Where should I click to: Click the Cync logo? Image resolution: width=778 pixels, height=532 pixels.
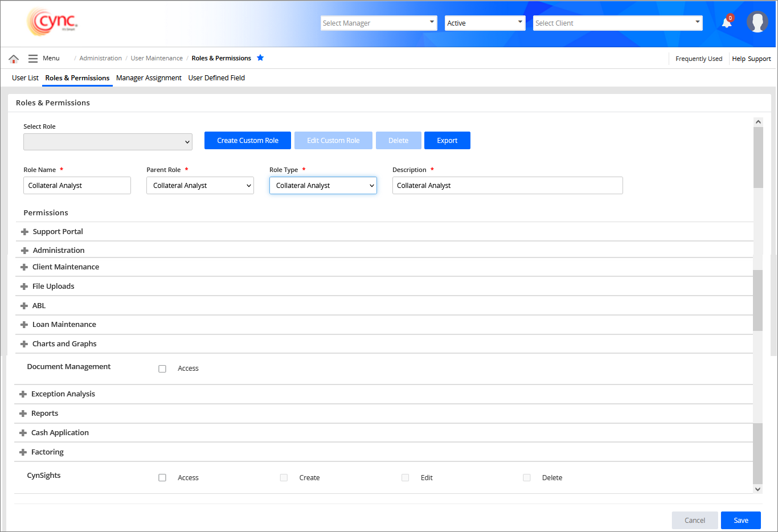tap(52, 22)
